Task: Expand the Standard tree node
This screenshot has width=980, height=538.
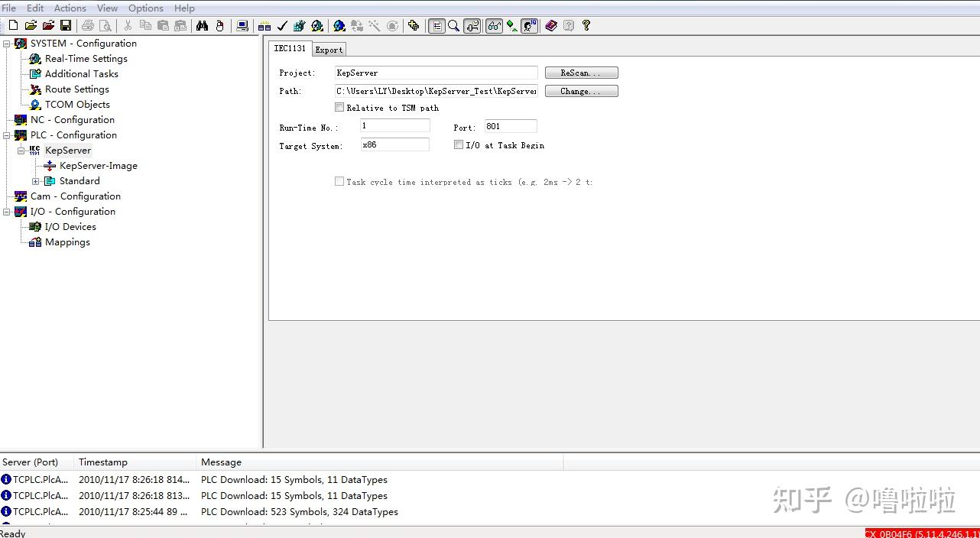Action: tap(36, 181)
